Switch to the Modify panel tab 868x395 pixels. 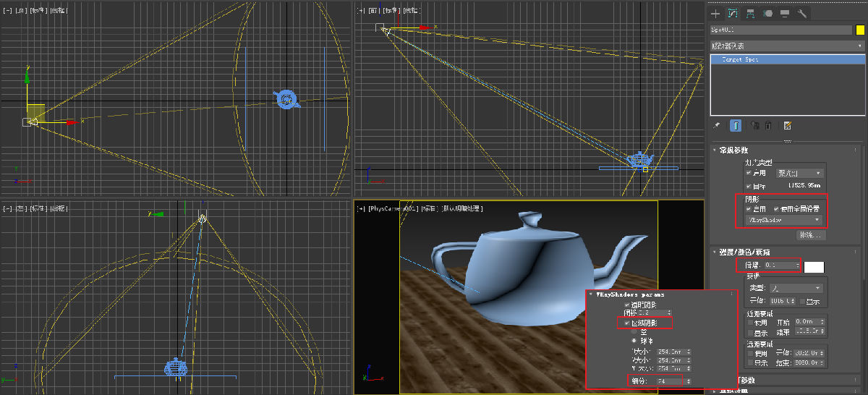(x=733, y=13)
